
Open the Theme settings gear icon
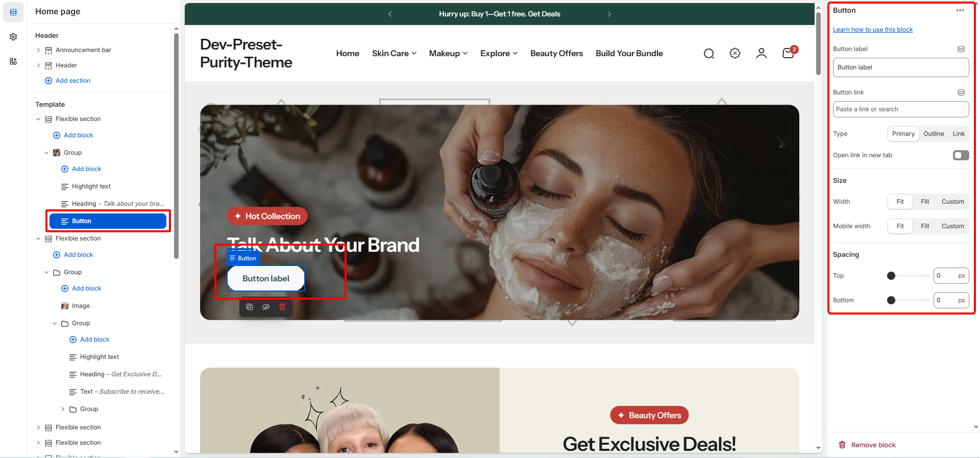click(x=13, y=37)
